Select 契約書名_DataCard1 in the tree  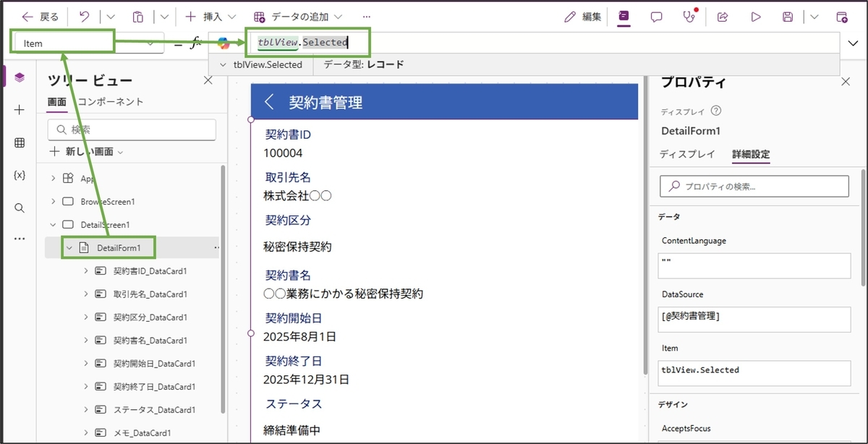click(x=150, y=340)
